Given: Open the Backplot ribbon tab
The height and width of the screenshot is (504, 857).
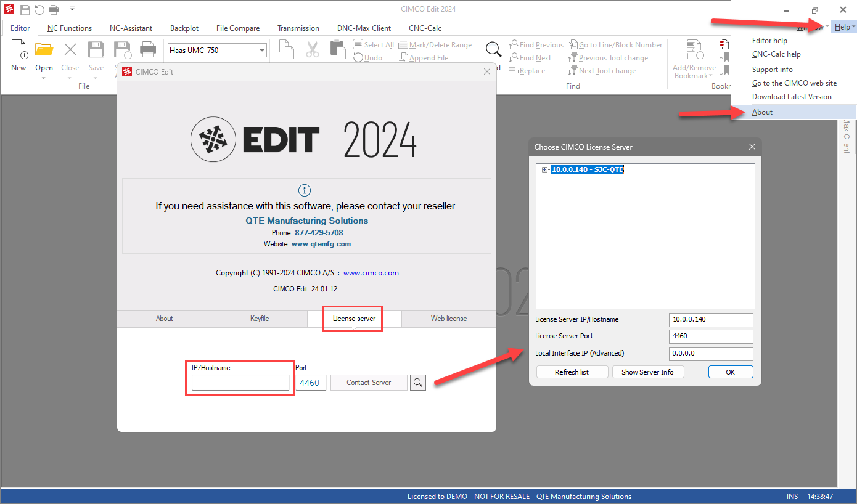Looking at the screenshot, I should pos(184,28).
